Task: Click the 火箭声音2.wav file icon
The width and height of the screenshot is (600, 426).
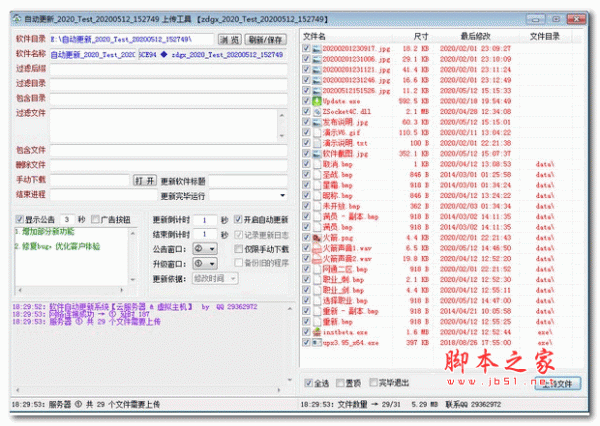Action: pyautogui.click(x=316, y=259)
